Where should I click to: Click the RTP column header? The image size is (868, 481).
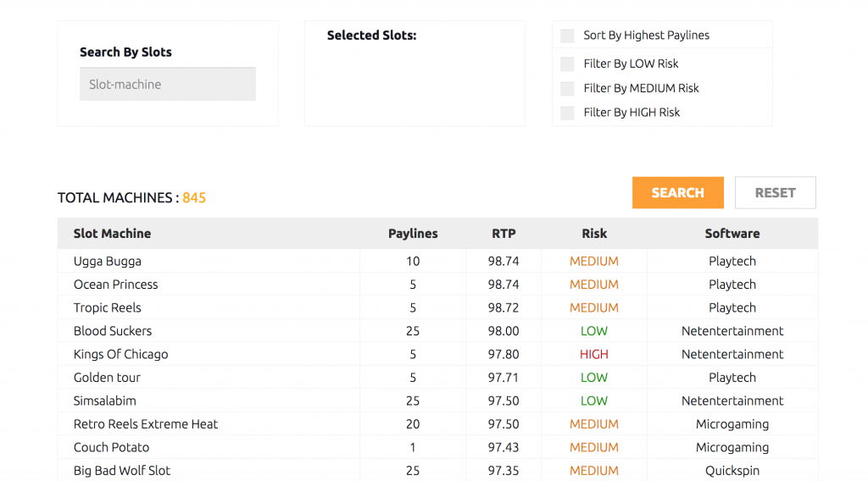tap(504, 234)
